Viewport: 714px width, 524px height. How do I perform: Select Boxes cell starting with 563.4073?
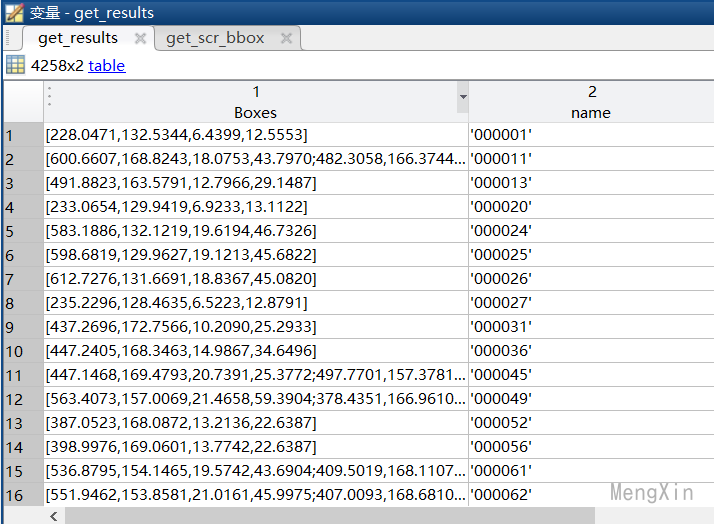click(x=256, y=399)
